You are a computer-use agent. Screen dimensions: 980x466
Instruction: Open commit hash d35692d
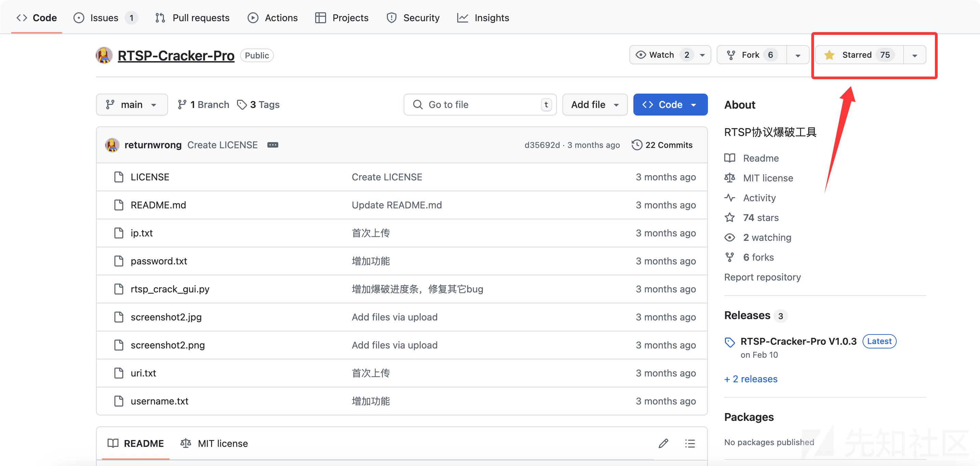pyautogui.click(x=542, y=145)
